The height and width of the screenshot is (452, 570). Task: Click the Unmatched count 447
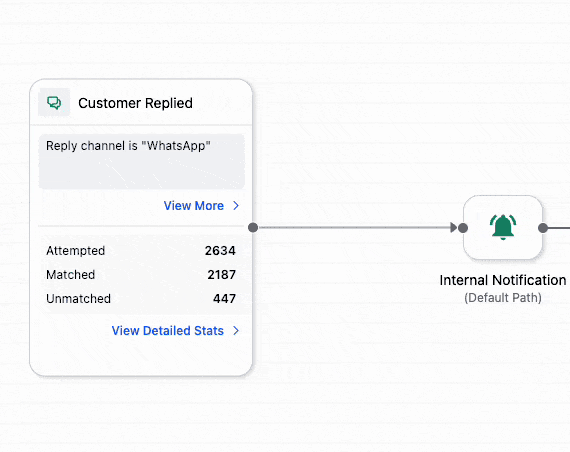(225, 299)
